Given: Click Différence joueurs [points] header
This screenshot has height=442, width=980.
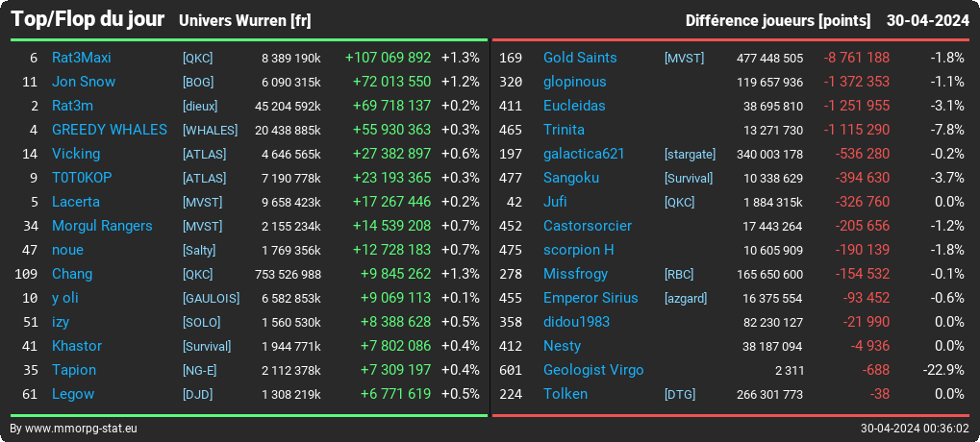Looking at the screenshot, I should (x=777, y=20).
